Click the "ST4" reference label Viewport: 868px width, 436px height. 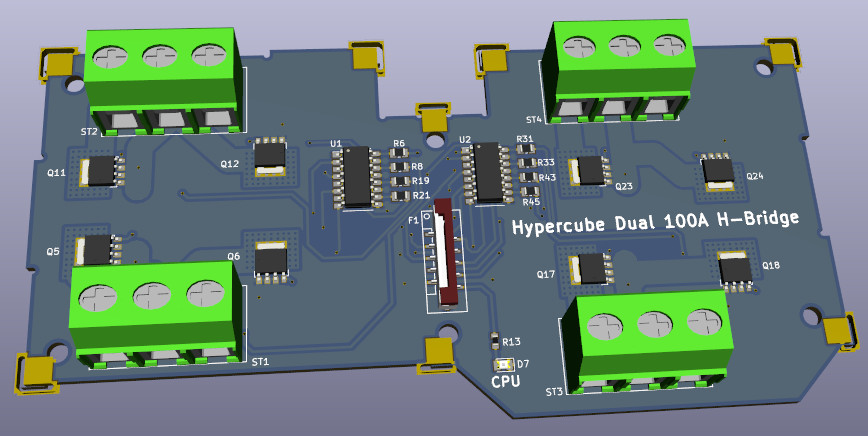tap(534, 120)
